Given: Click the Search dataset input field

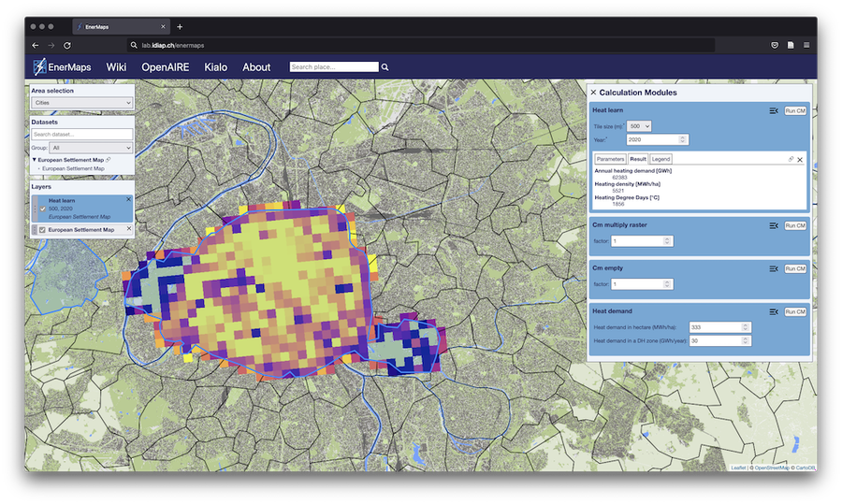Looking at the screenshot, I should point(82,135).
